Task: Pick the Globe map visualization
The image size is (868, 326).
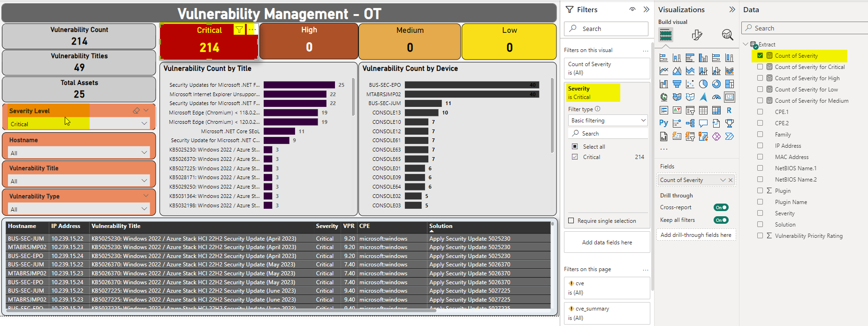Action: click(663, 97)
